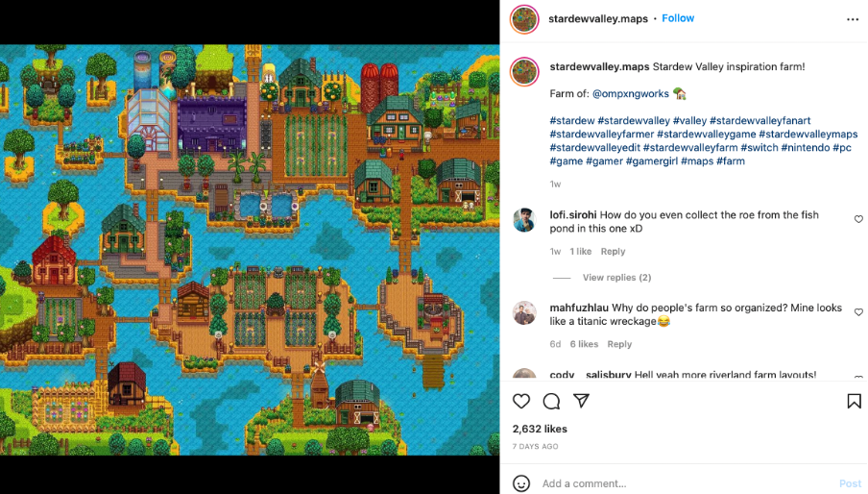Open comments with the speech bubble icon
Screen dimensions: 868x494
(x=551, y=401)
